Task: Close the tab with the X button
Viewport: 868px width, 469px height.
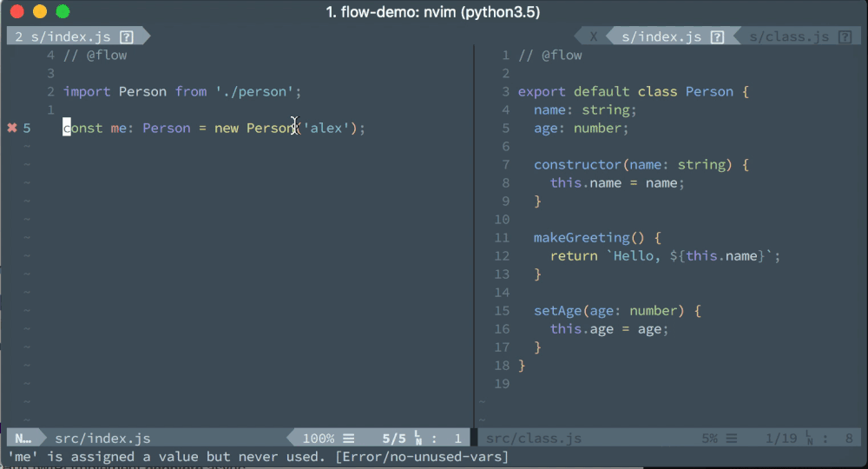Action: click(594, 37)
